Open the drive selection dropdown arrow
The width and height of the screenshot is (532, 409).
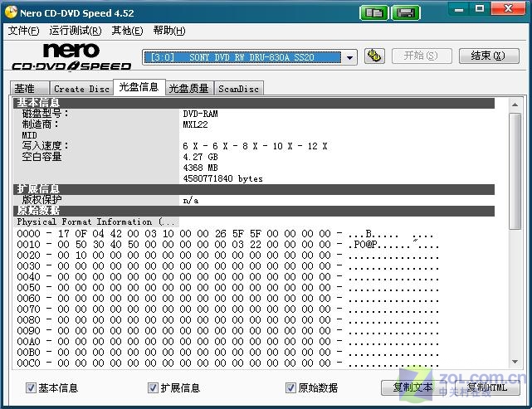point(349,57)
